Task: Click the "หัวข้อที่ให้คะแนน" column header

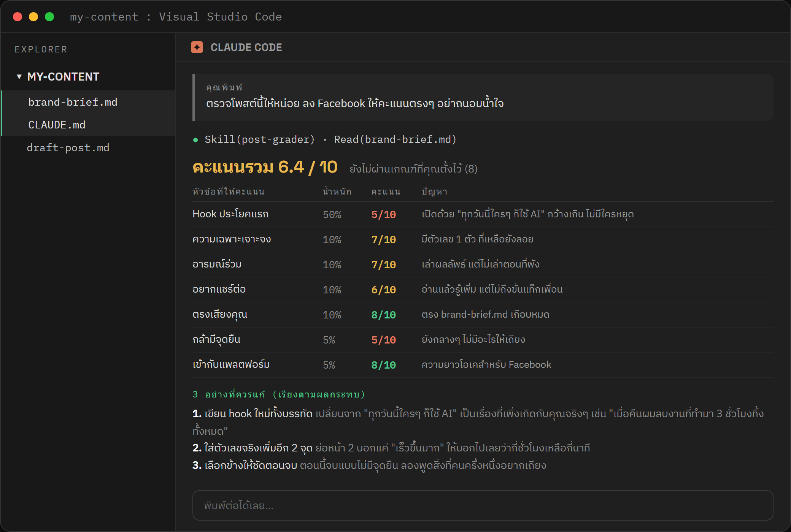Action: click(229, 192)
